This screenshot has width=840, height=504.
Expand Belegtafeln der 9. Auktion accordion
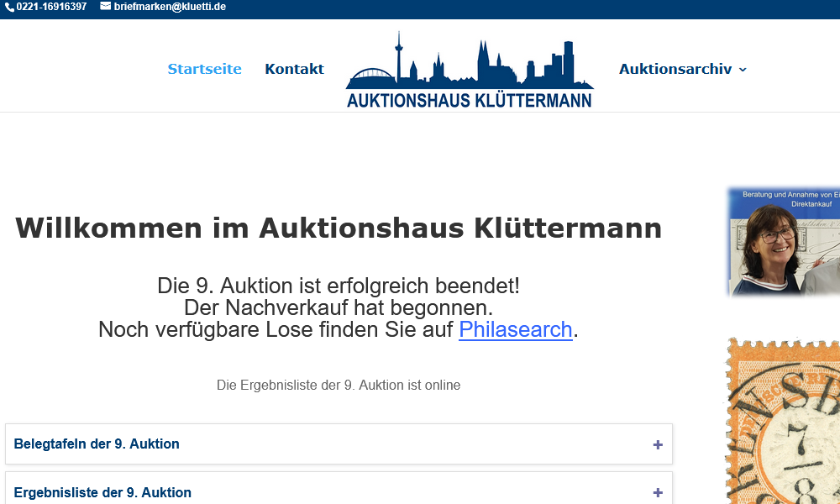pos(339,444)
